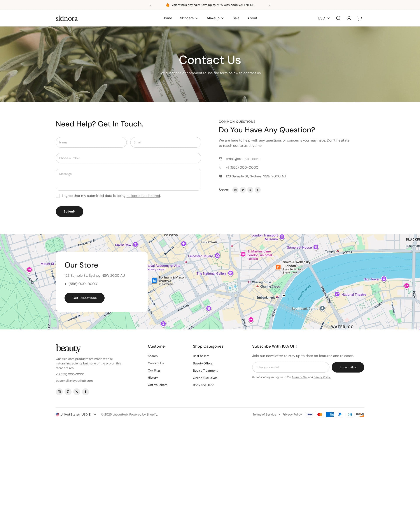Open footer Contact Us link

pos(156,363)
